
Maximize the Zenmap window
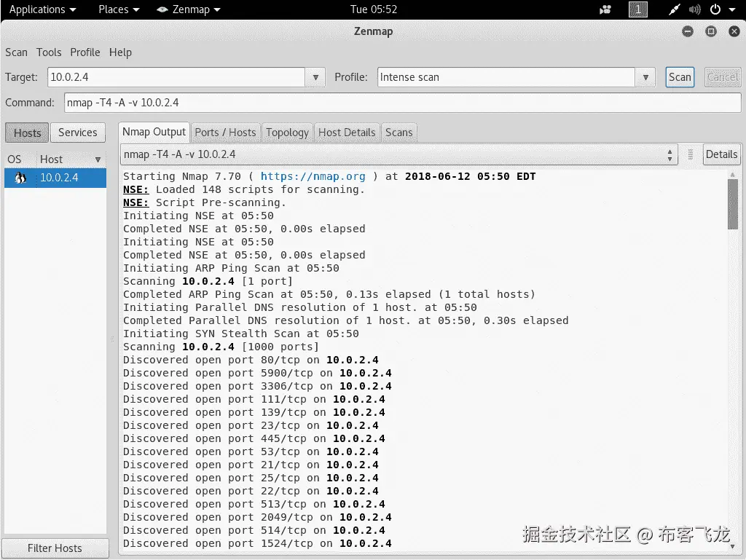(x=711, y=31)
